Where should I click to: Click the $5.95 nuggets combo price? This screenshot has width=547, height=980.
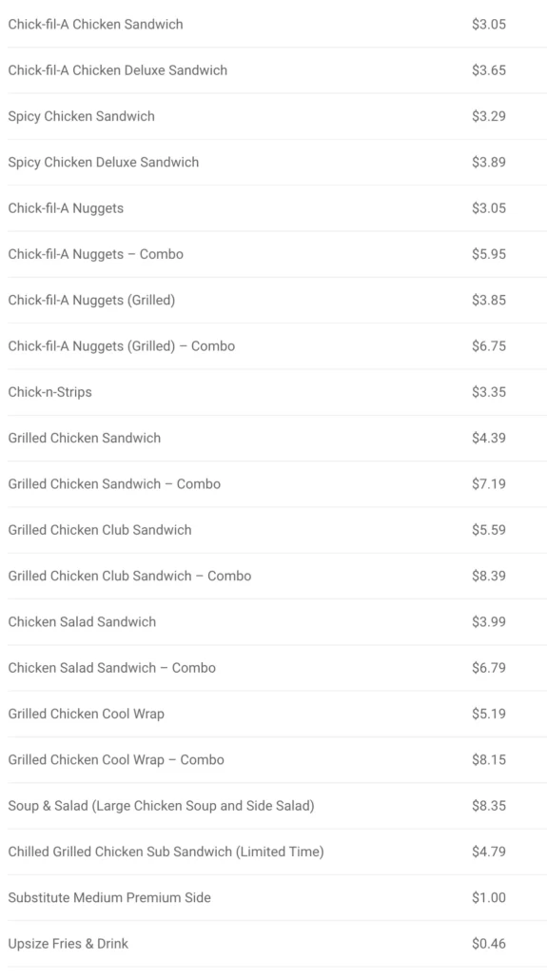[489, 254]
